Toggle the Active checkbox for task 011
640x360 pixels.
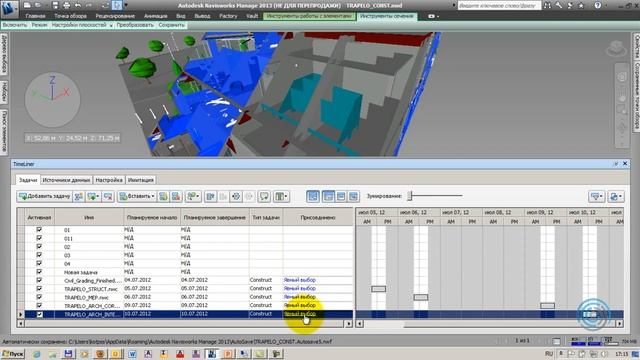(x=39, y=238)
